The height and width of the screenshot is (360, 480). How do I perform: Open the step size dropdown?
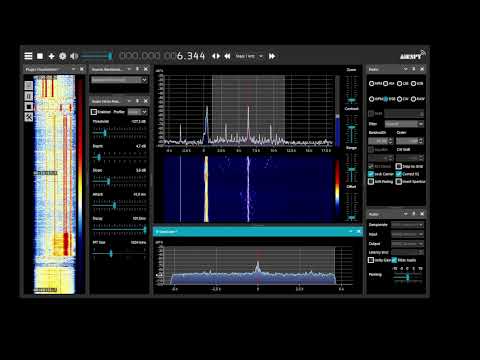(250, 56)
